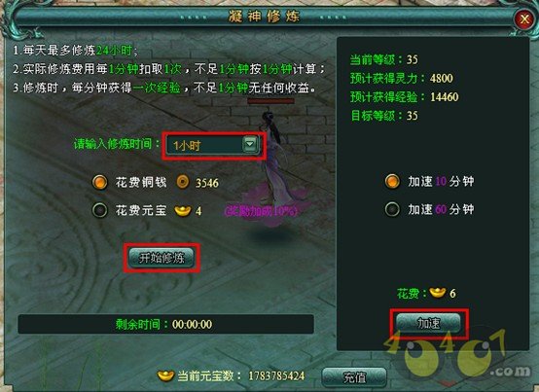
Task: Close the 凝神修炼 dialog with the red X
Action: pyautogui.click(x=523, y=18)
